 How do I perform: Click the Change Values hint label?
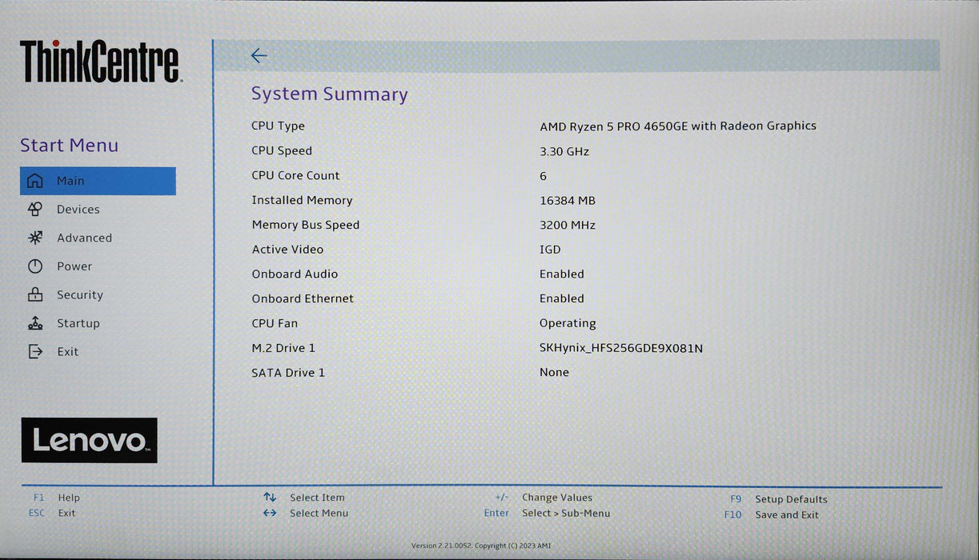[x=557, y=498]
